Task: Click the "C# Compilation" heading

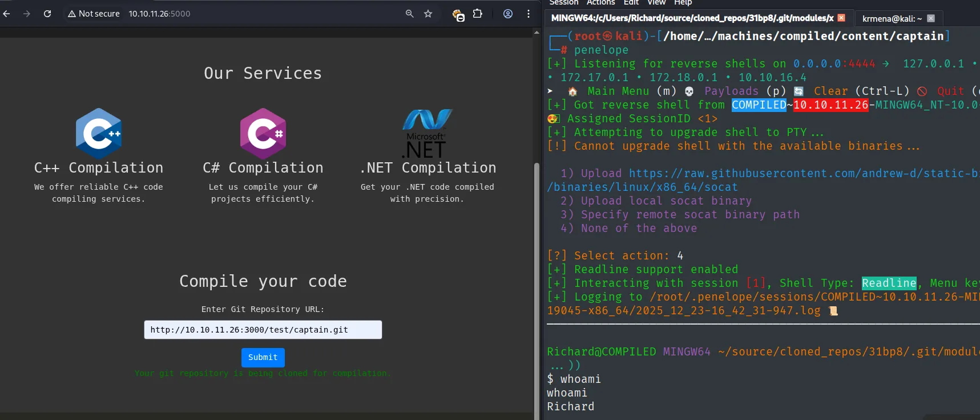Action: (x=263, y=167)
